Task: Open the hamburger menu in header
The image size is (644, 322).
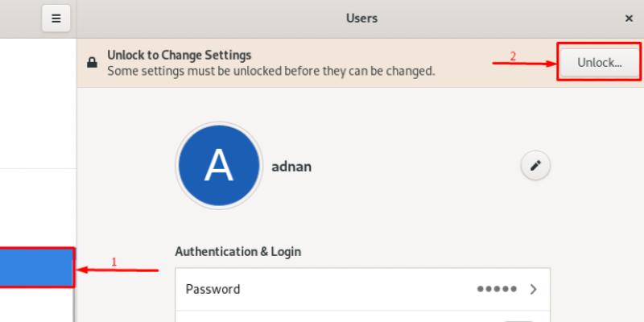Action: [x=56, y=18]
